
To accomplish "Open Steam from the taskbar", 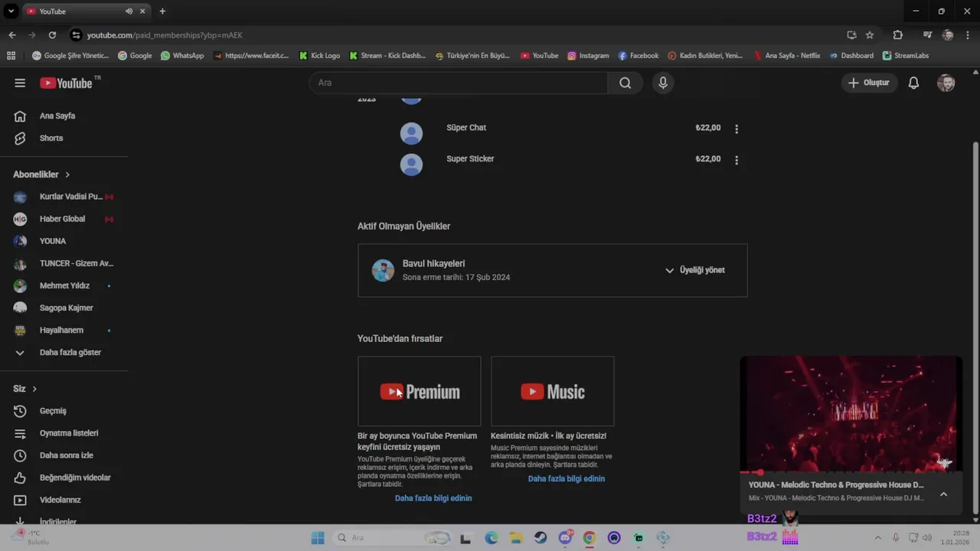I will (541, 538).
